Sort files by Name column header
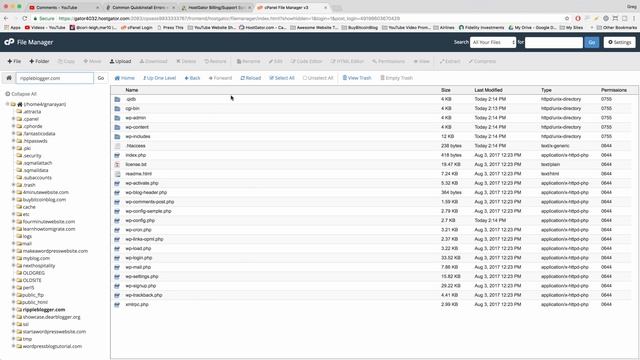The width and height of the screenshot is (640, 360). coord(131,90)
